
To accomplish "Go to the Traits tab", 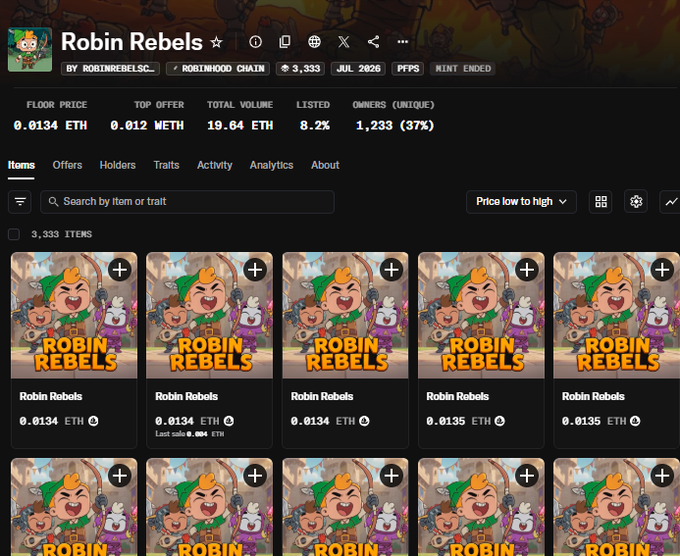I will point(166,165).
